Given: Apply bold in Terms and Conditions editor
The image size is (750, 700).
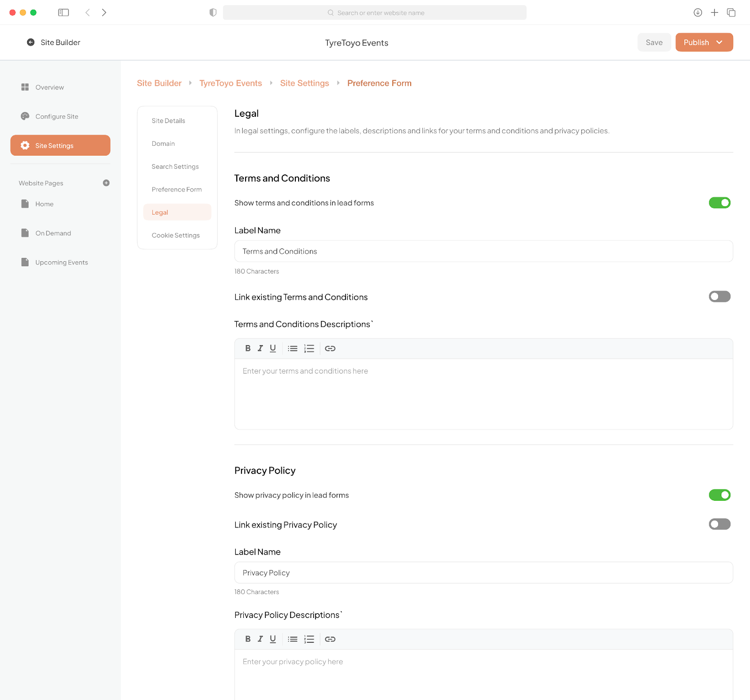Looking at the screenshot, I should 248,348.
